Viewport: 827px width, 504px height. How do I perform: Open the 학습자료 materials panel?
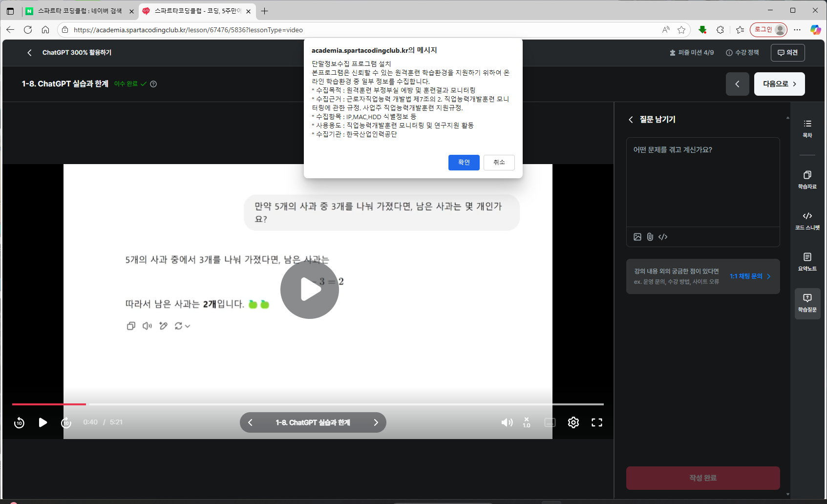[x=807, y=180]
